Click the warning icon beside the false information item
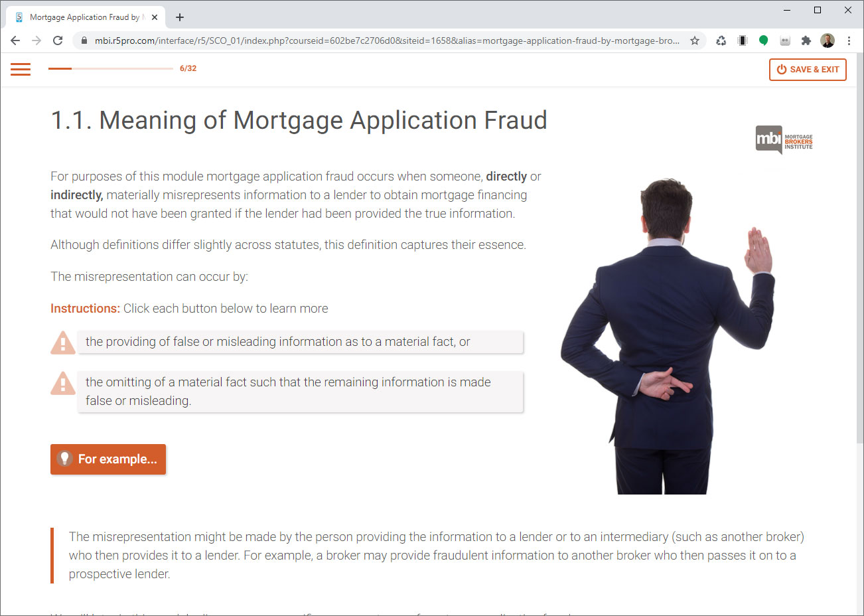Screen dimensions: 864x616 click(x=63, y=343)
